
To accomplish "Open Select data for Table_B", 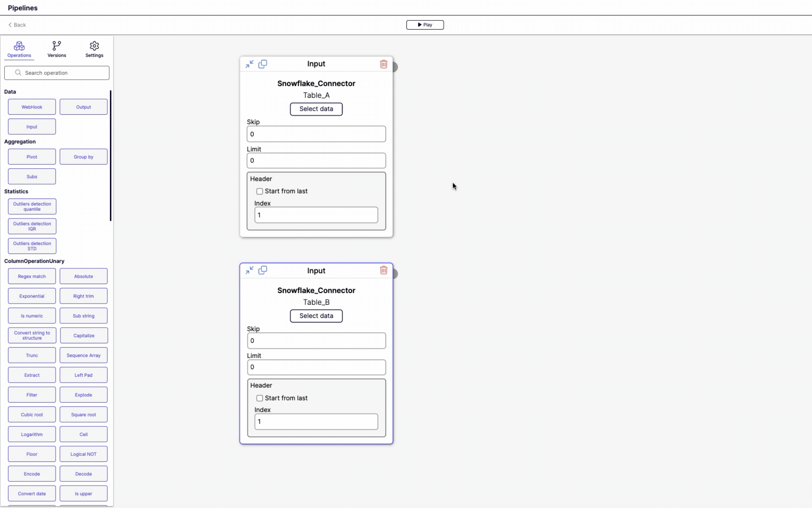I will (x=316, y=316).
